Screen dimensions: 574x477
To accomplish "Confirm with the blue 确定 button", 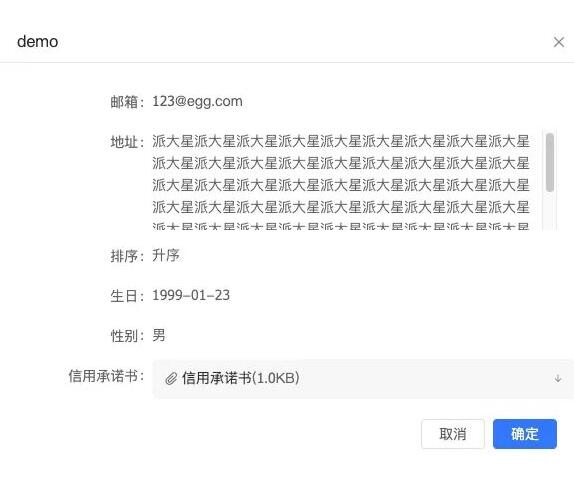I will tap(525, 434).
